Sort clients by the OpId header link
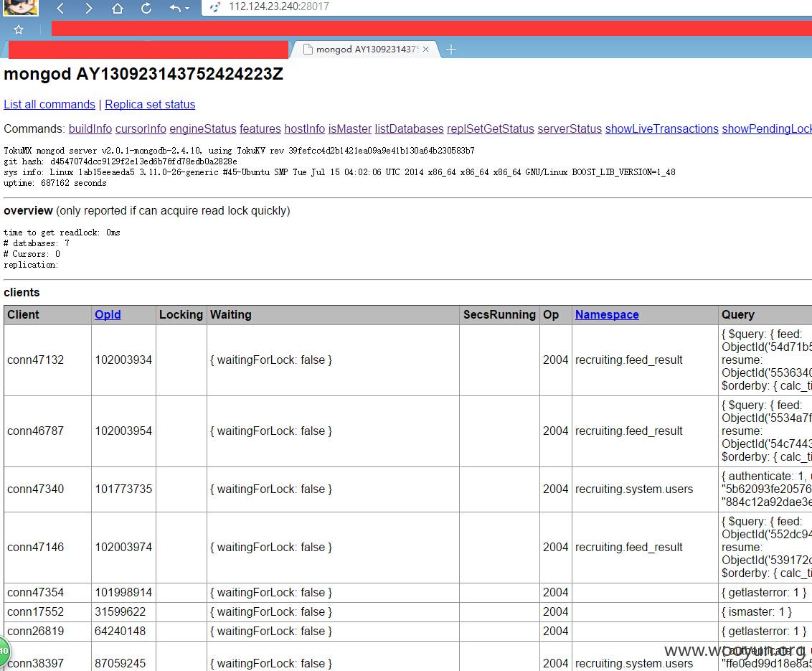The height and width of the screenshot is (671, 812). point(108,314)
